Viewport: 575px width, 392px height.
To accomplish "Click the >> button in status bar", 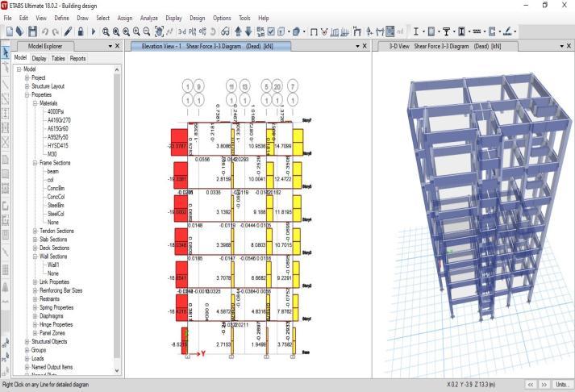I will (544, 384).
